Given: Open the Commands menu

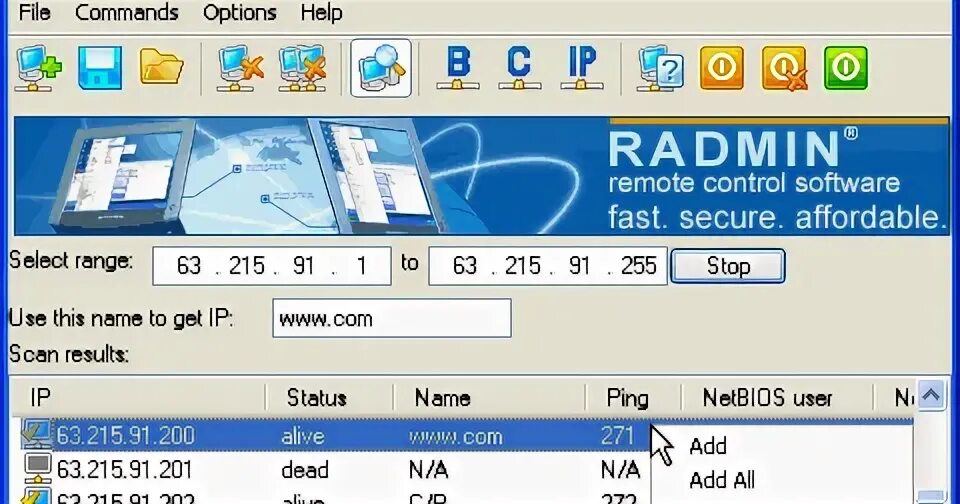Looking at the screenshot, I should (127, 12).
